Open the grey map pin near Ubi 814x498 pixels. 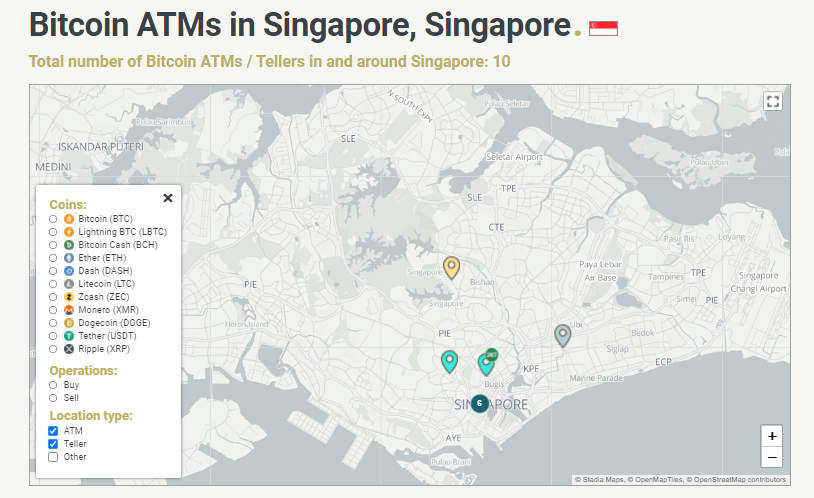tap(563, 335)
